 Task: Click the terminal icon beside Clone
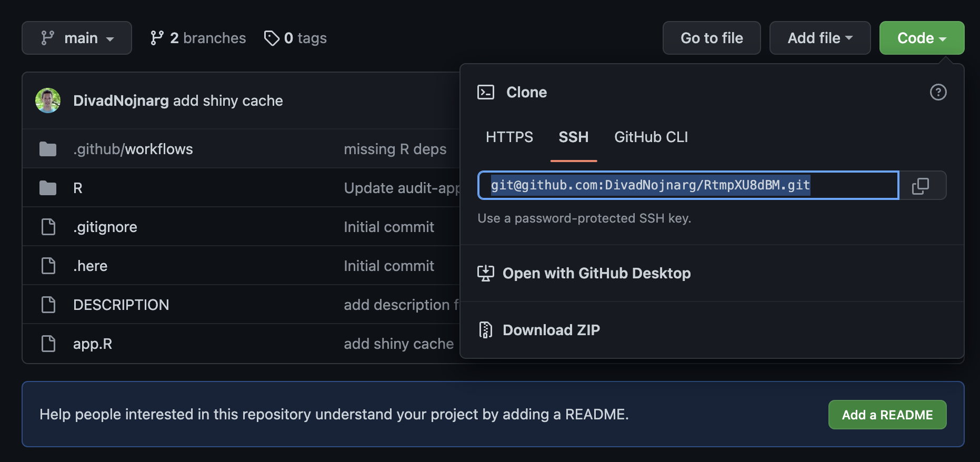pos(485,92)
